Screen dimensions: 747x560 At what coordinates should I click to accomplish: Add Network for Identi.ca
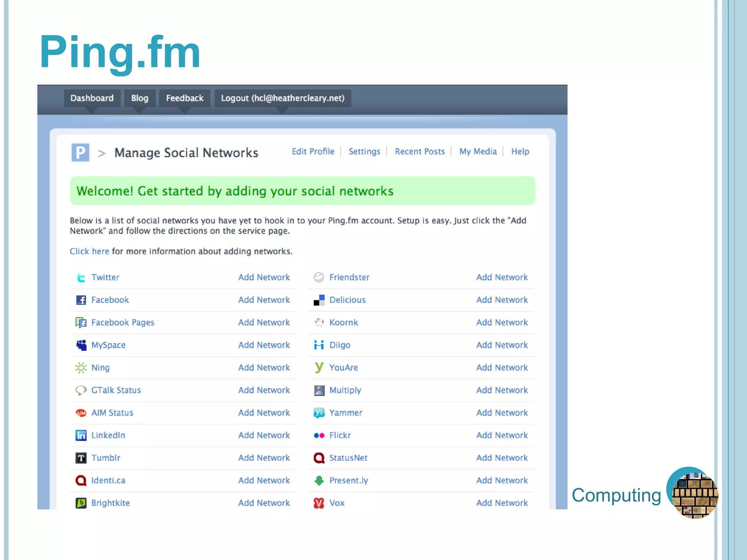pos(264,481)
